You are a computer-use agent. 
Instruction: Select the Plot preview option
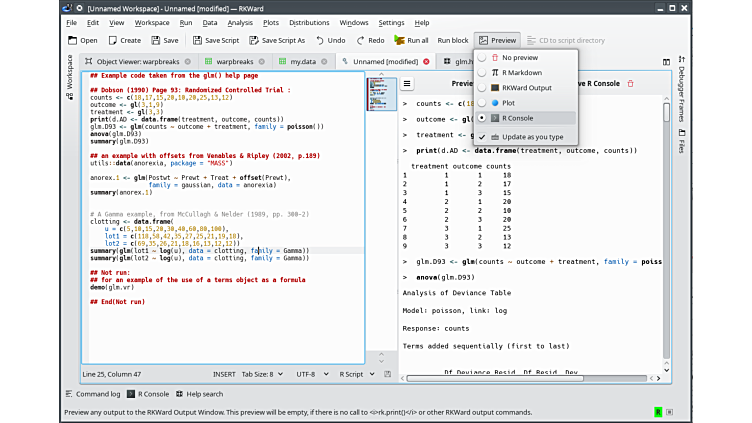coord(508,103)
